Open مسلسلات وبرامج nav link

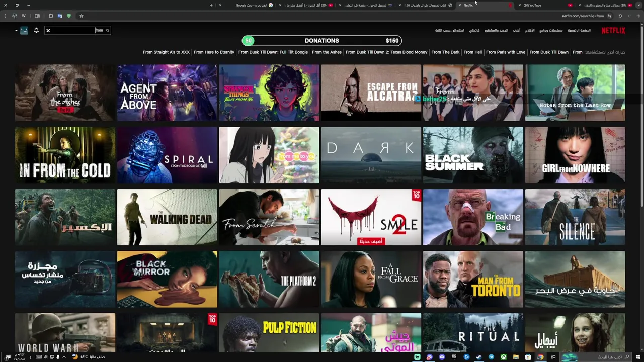[x=551, y=30]
